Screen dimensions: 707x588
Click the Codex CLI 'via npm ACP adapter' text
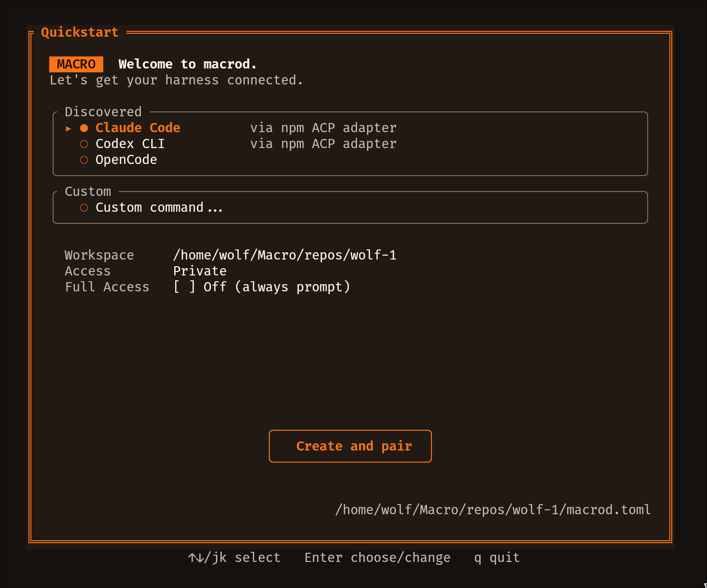[x=323, y=144]
